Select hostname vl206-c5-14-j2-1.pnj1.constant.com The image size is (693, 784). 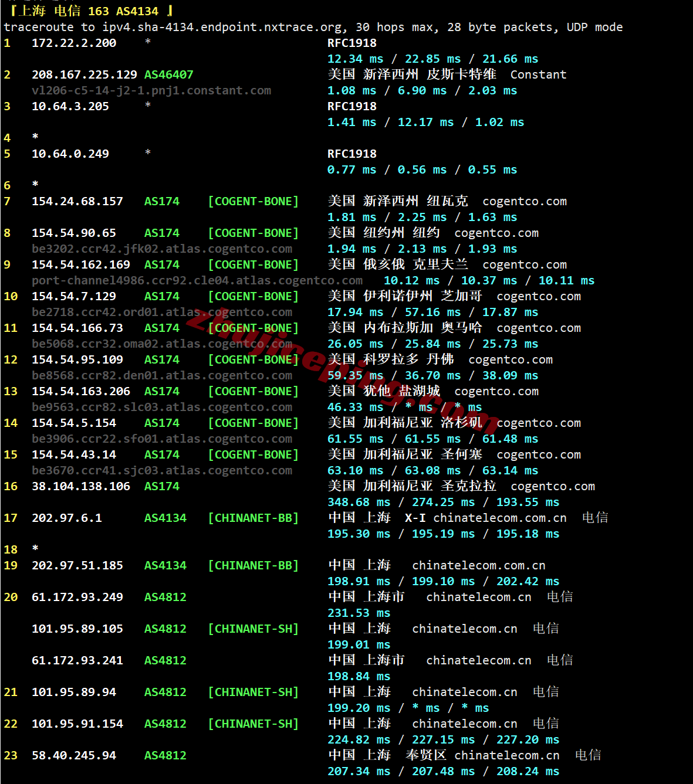coord(151,90)
